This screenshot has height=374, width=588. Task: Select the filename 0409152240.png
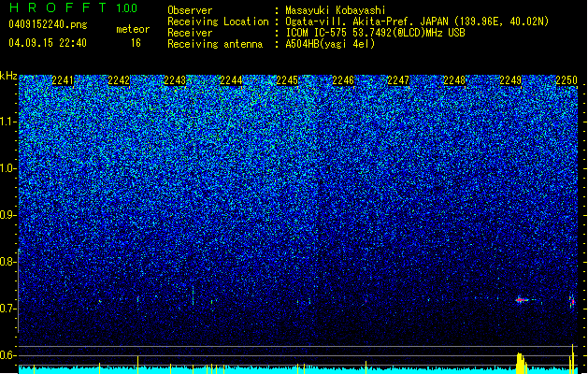pyautogui.click(x=48, y=24)
